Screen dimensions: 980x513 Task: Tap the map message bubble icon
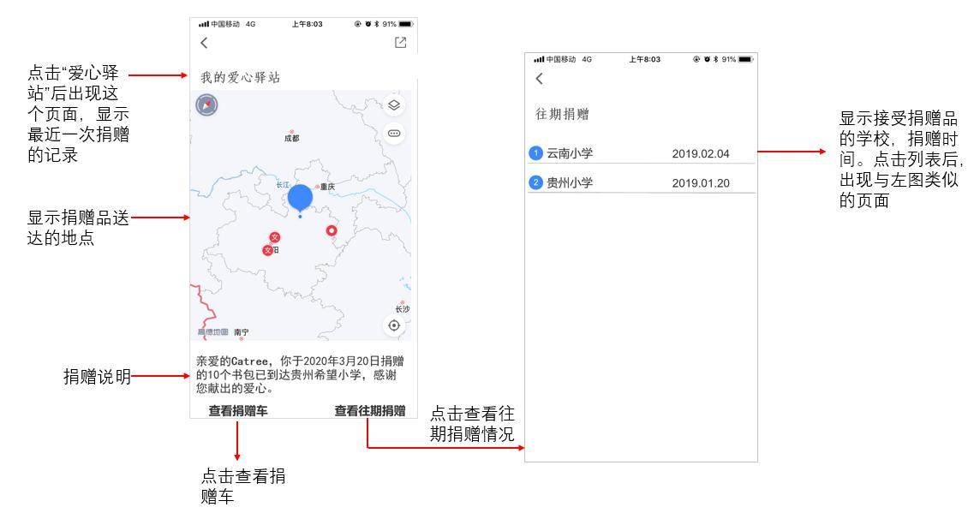pyautogui.click(x=394, y=133)
